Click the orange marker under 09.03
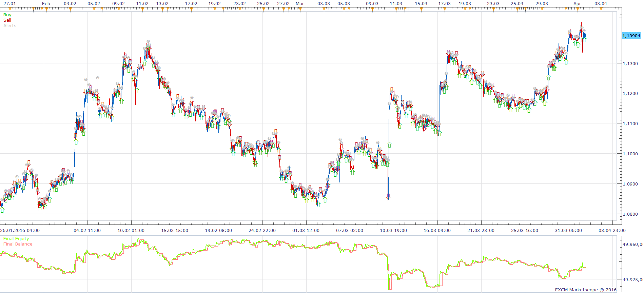644x293 pixels. click(372, 9)
